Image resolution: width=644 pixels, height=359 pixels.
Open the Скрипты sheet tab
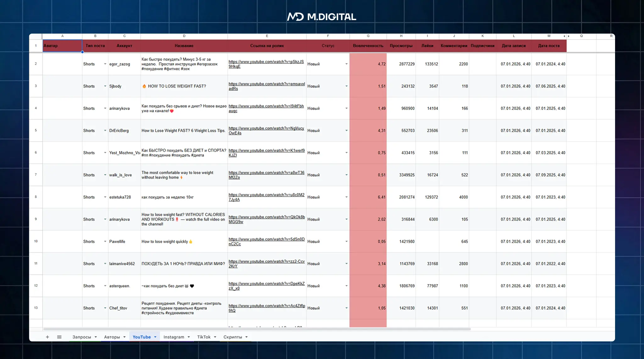(x=232, y=337)
